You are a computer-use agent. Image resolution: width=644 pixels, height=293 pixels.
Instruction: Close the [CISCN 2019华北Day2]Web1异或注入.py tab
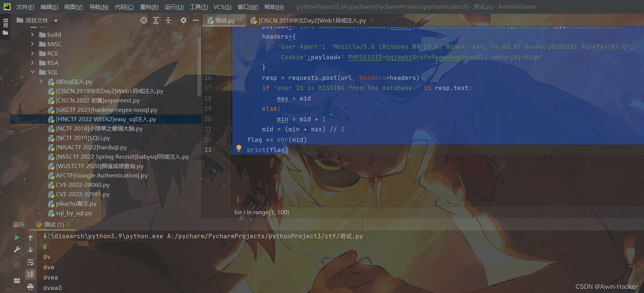(x=371, y=20)
